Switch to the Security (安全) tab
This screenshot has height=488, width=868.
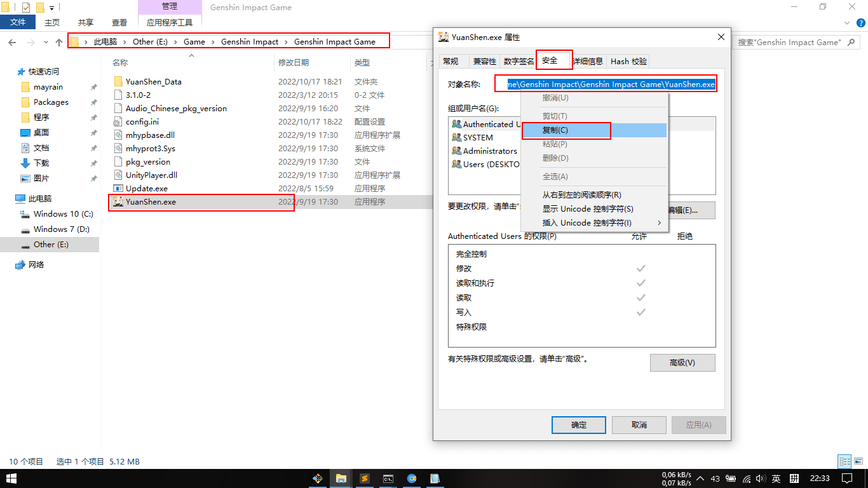tap(550, 60)
